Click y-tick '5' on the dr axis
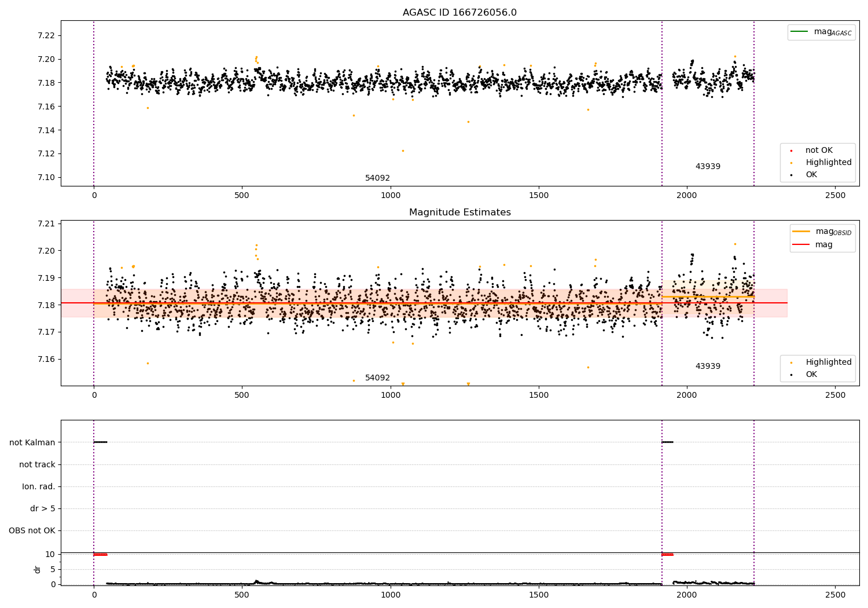The height and width of the screenshot is (608, 868). (53, 570)
